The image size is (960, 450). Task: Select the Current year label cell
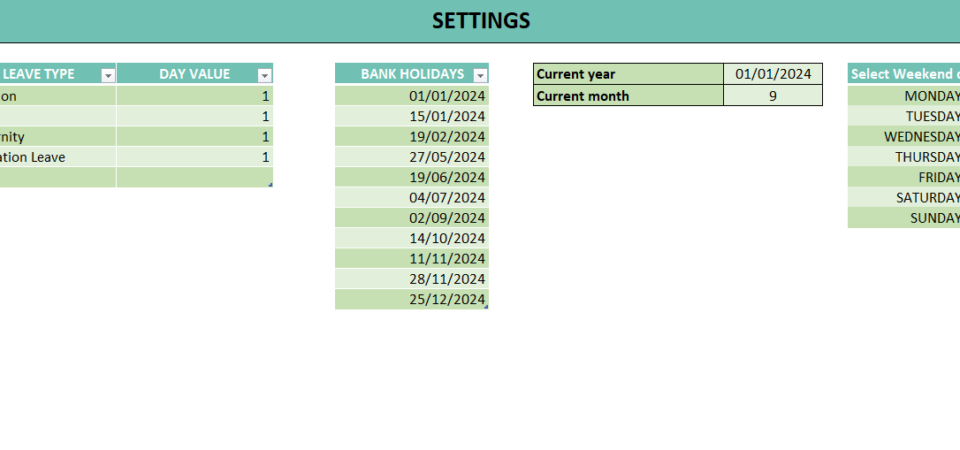pyautogui.click(x=627, y=74)
